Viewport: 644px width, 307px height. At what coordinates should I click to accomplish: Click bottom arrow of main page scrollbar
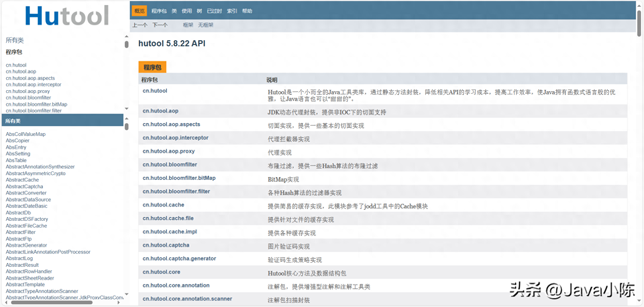click(639, 301)
